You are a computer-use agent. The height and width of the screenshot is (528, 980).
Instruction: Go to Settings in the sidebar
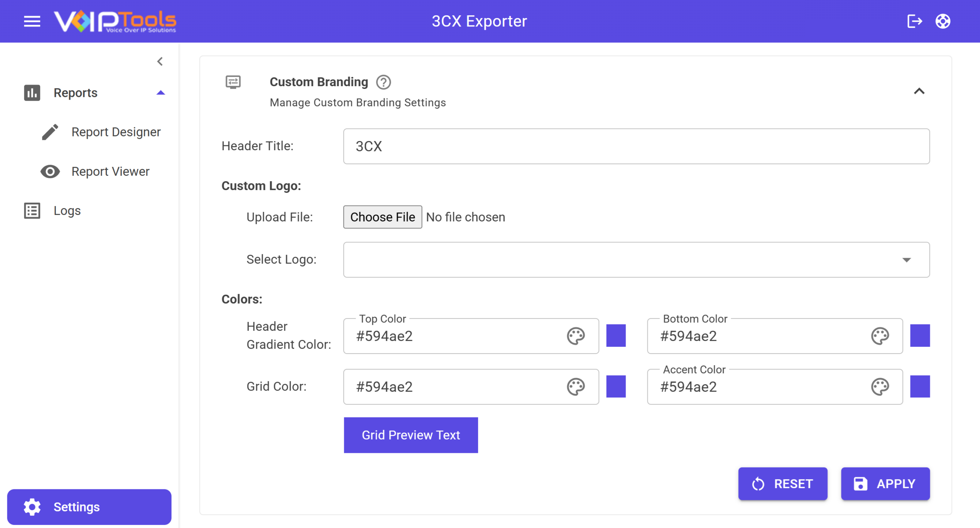tap(89, 507)
